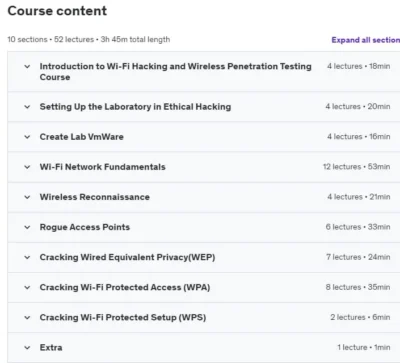The image size is (400, 363).
Task: Open chevron beside Cracking WPS section
Action: tap(27, 318)
